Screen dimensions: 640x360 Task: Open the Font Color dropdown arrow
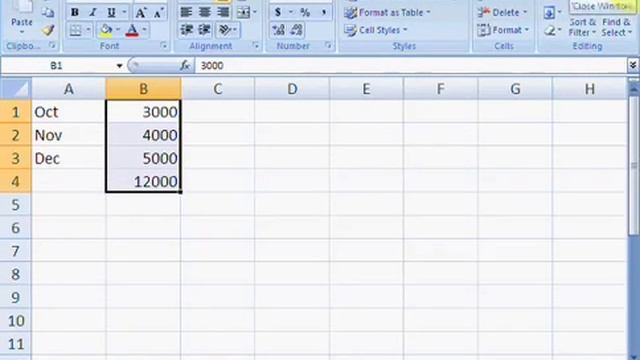[144, 30]
